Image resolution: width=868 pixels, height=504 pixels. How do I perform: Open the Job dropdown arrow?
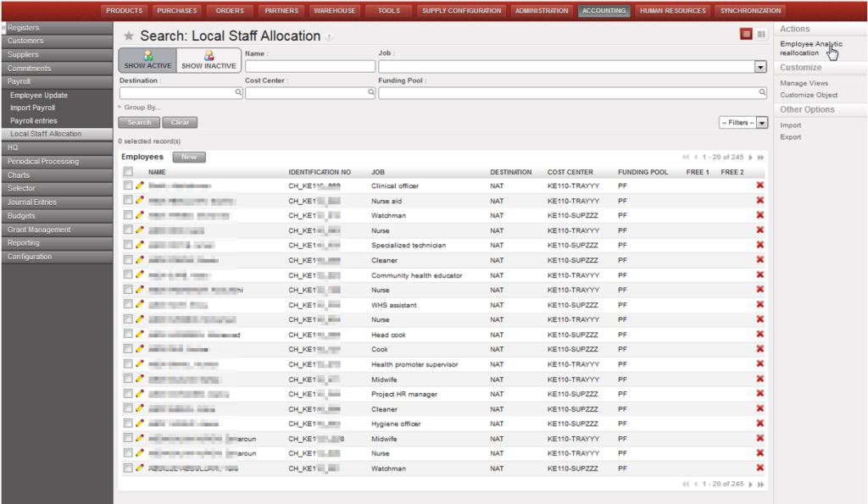tap(760, 67)
